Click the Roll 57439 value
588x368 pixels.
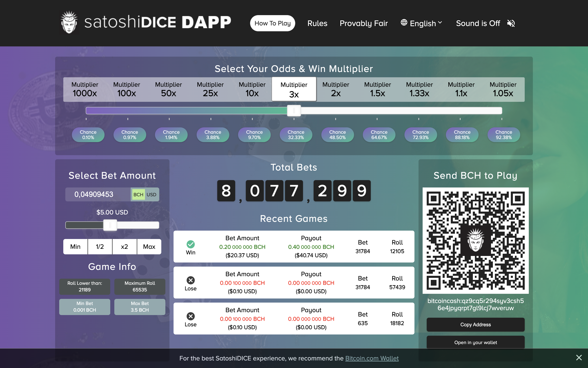(x=397, y=287)
